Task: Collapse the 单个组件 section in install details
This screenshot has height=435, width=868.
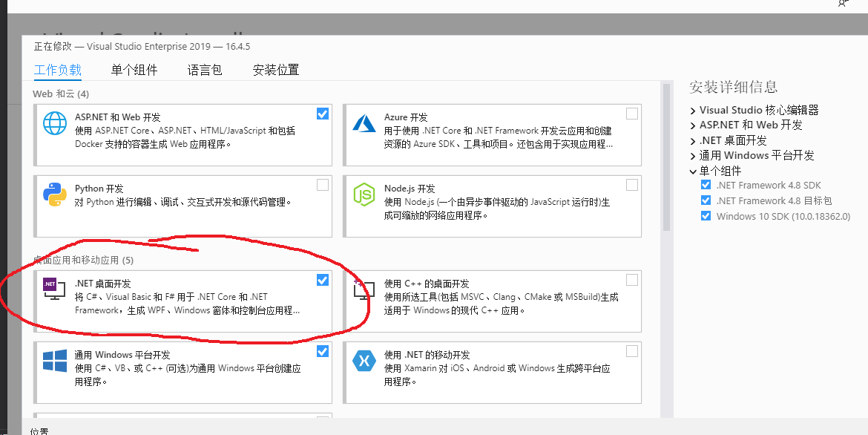Action: [x=693, y=171]
